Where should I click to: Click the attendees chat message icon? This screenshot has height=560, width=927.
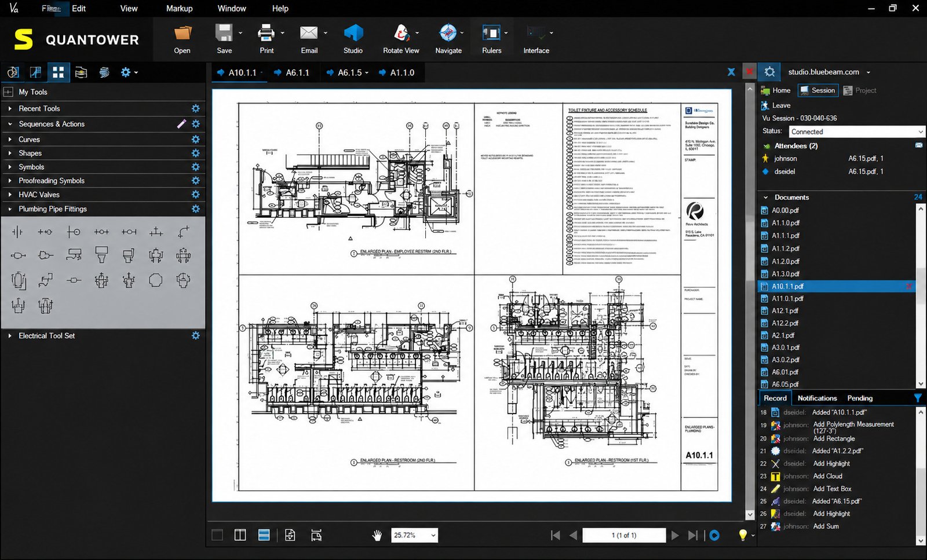click(919, 145)
